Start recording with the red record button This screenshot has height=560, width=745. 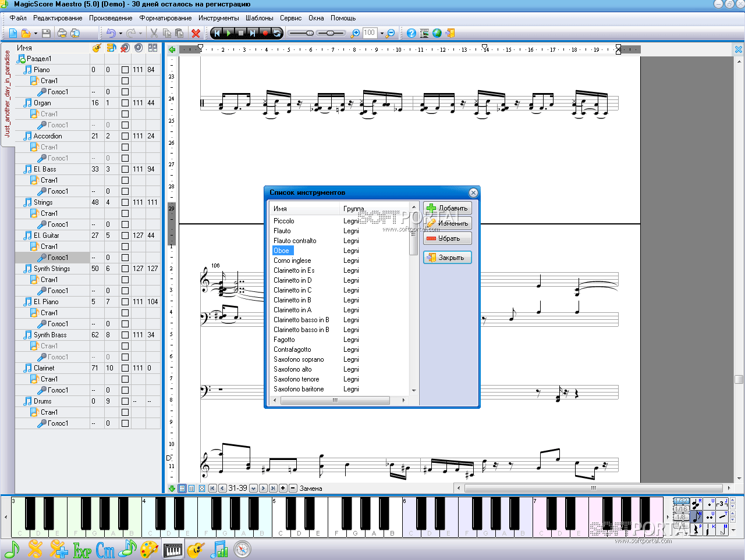tap(265, 33)
